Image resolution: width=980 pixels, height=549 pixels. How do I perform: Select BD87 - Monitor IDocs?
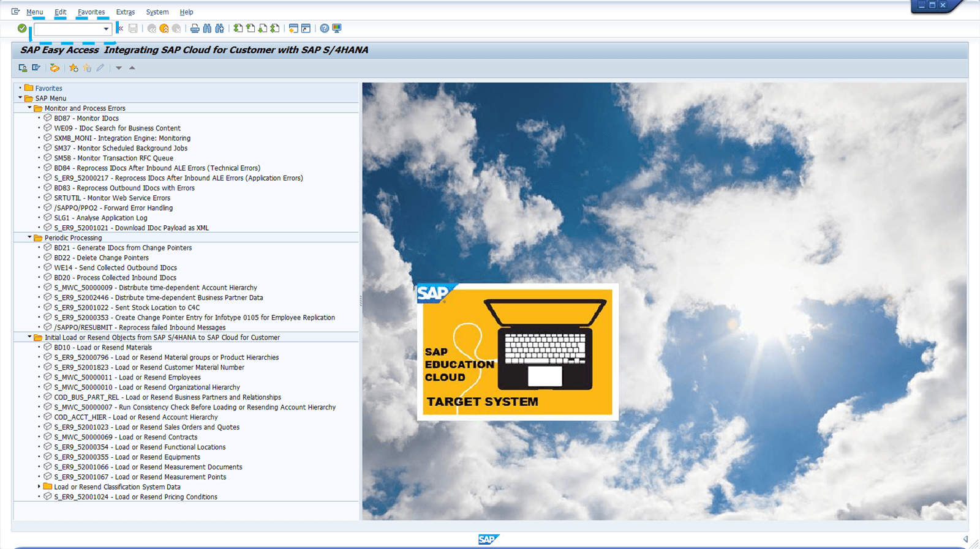pos(86,118)
